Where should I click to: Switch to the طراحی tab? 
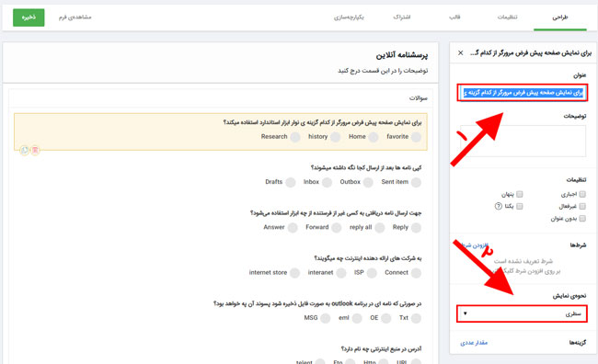coord(560,17)
